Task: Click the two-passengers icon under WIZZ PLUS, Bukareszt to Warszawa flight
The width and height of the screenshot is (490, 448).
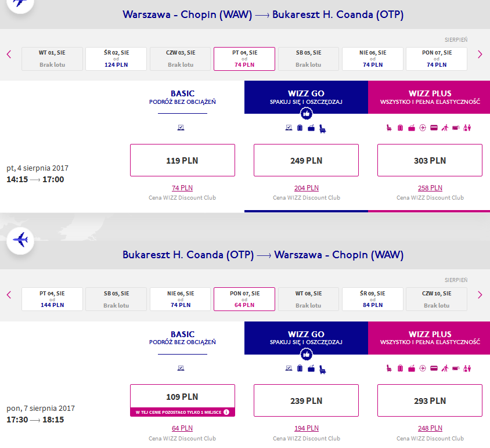Action: click(x=467, y=368)
